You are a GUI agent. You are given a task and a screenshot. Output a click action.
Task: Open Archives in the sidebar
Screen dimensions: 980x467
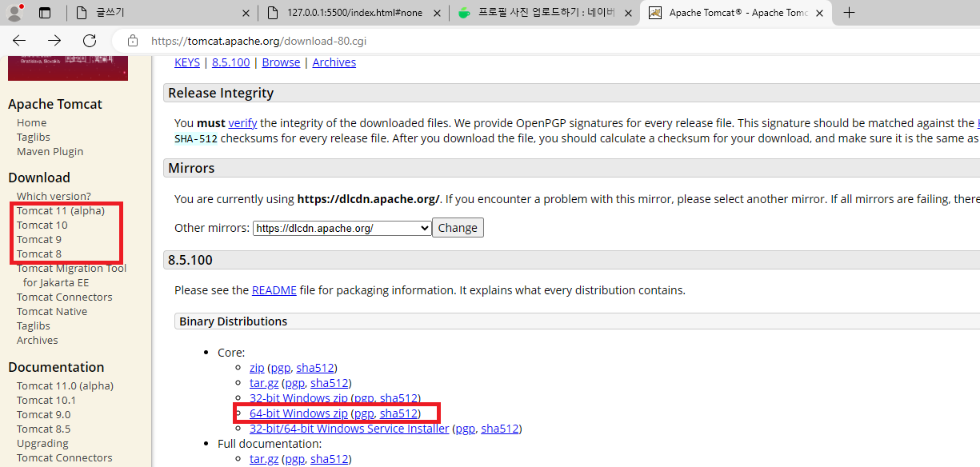[38, 340]
